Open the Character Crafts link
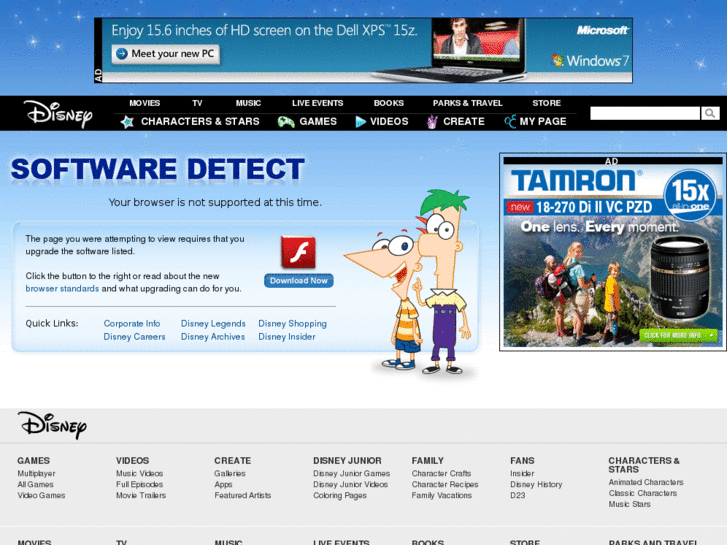727x545 pixels. (x=441, y=473)
